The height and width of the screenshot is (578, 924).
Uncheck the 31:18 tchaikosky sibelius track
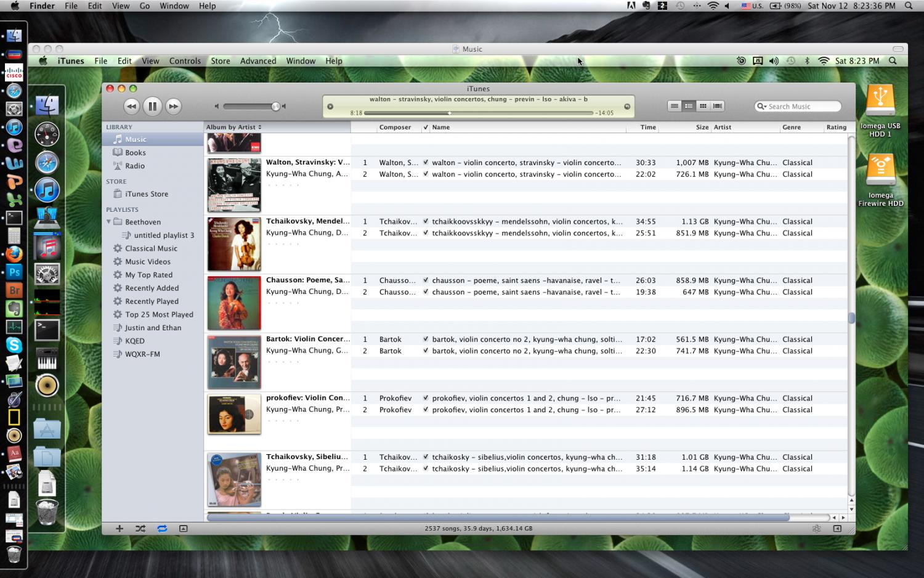coord(426,457)
